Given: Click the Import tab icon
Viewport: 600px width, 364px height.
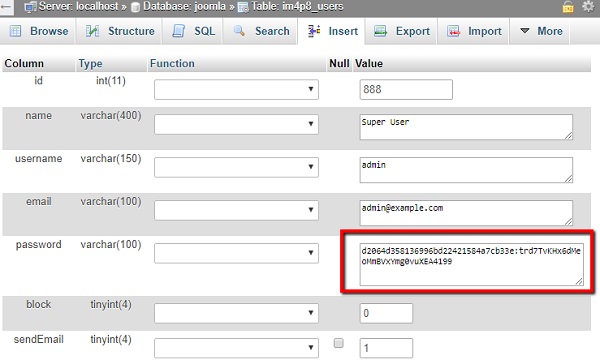Looking at the screenshot, I should click(453, 31).
